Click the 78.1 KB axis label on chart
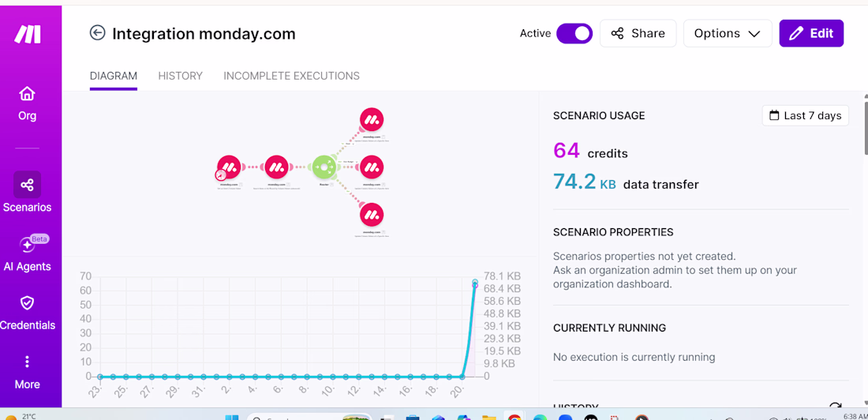The image size is (868, 420). 502,276
